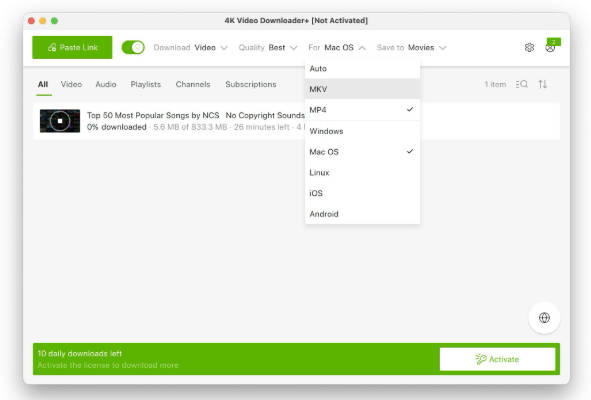Select Linux in the platform list
The image size is (591, 400).
click(x=362, y=173)
